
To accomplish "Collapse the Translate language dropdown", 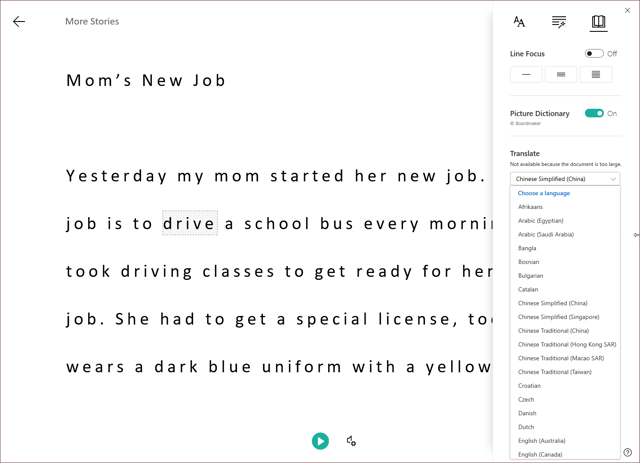I will 565,179.
